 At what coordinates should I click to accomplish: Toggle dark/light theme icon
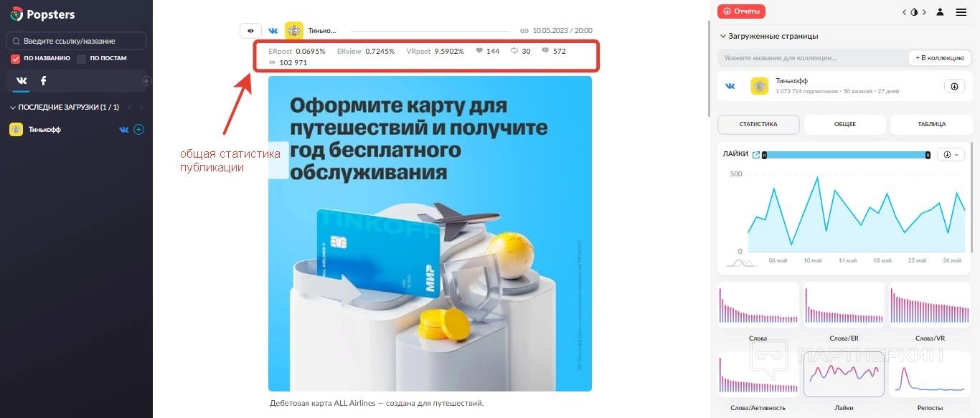pos(914,12)
